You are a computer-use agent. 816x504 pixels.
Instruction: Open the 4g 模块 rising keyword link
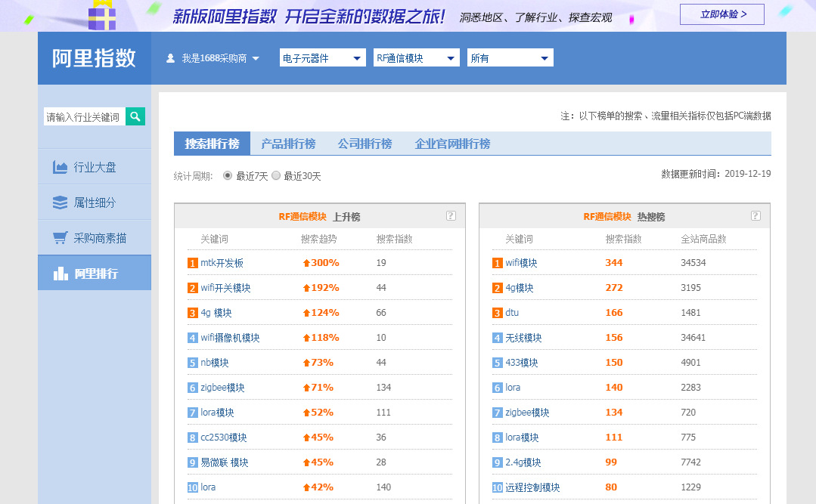pos(216,313)
